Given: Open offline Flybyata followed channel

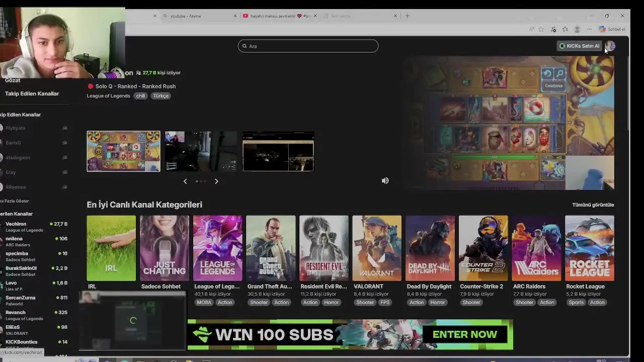Looking at the screenshot, I should point(34,128).
